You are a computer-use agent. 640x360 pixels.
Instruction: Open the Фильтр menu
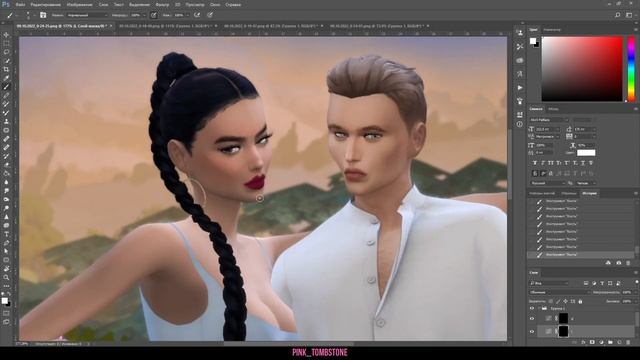click(x=162, y=4)
